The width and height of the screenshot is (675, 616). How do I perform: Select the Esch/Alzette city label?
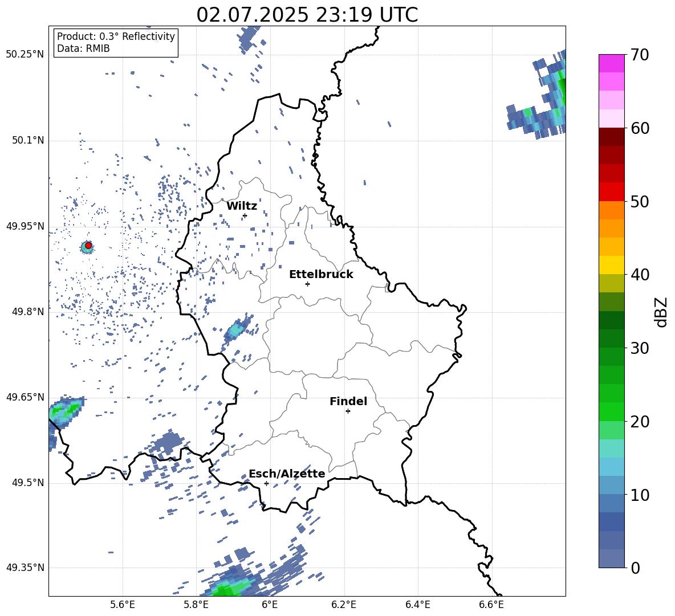pos(287,474)
